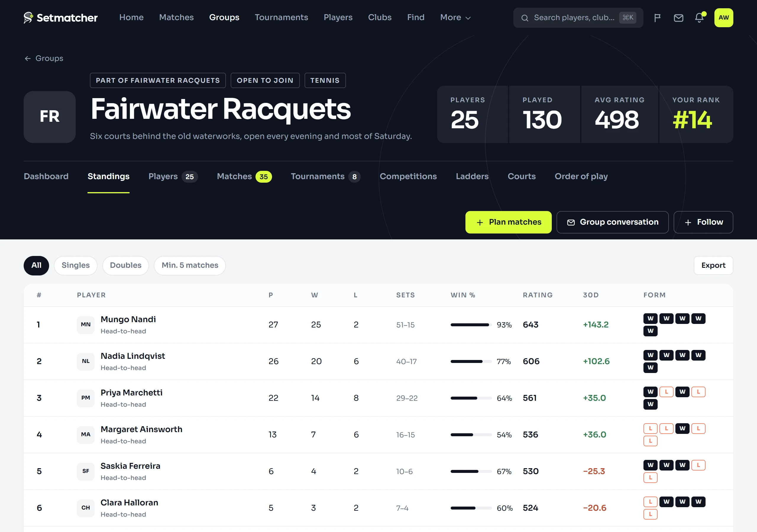Export the standings table

(x=713, y=265)
